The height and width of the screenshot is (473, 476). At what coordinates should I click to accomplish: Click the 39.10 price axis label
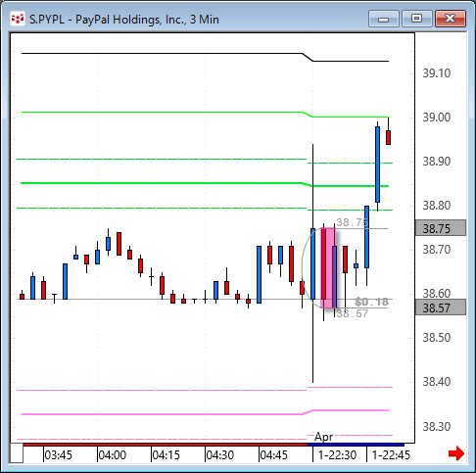[x=437, y=73]
